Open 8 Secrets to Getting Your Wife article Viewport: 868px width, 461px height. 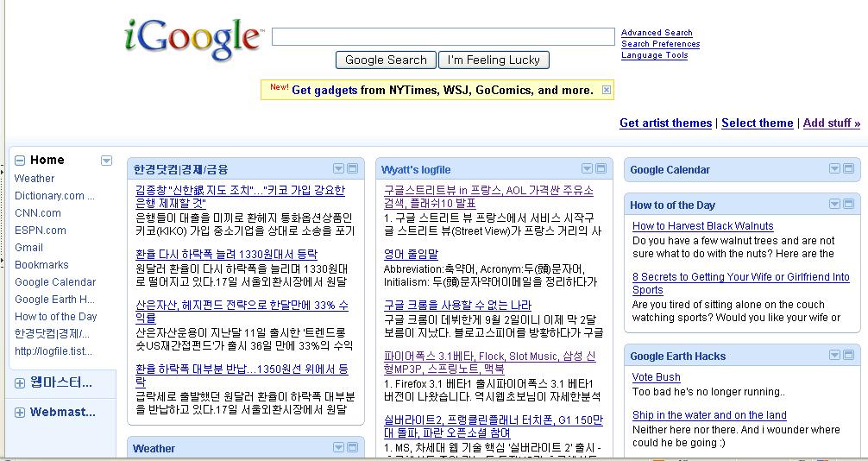pos(740,283)
